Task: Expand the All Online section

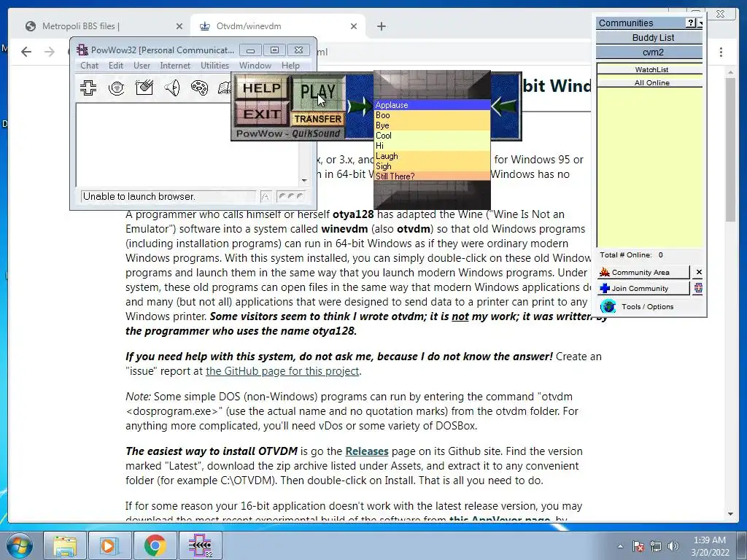Action: pos(650,82)
